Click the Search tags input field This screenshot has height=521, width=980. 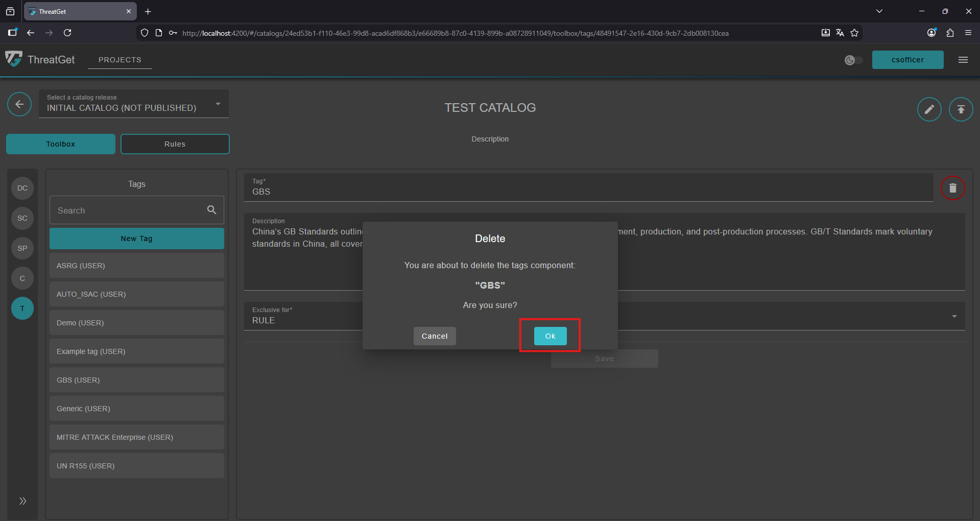128,210
